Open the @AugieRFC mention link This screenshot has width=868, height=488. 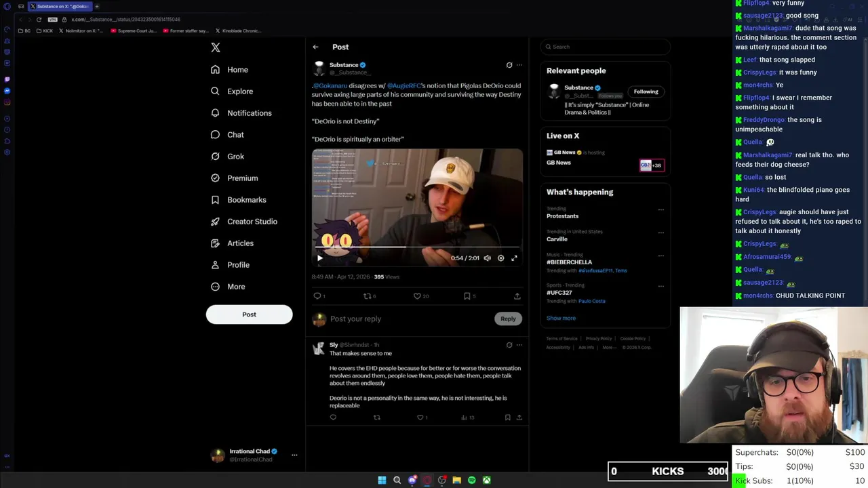pos(403,86)
